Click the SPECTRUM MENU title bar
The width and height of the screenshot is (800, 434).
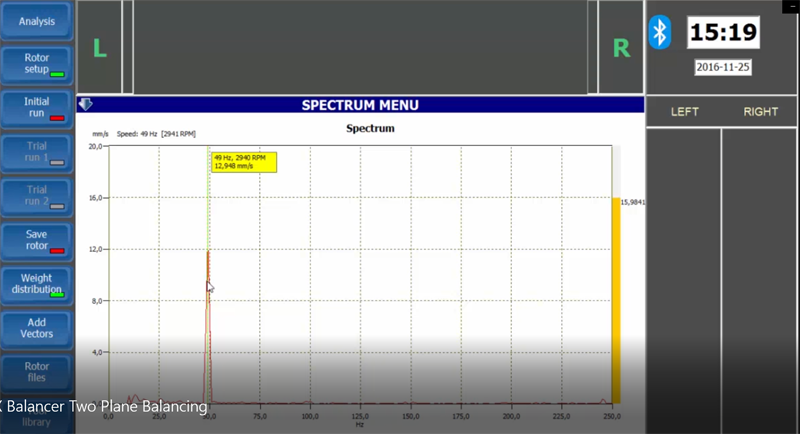pos(360,105)
